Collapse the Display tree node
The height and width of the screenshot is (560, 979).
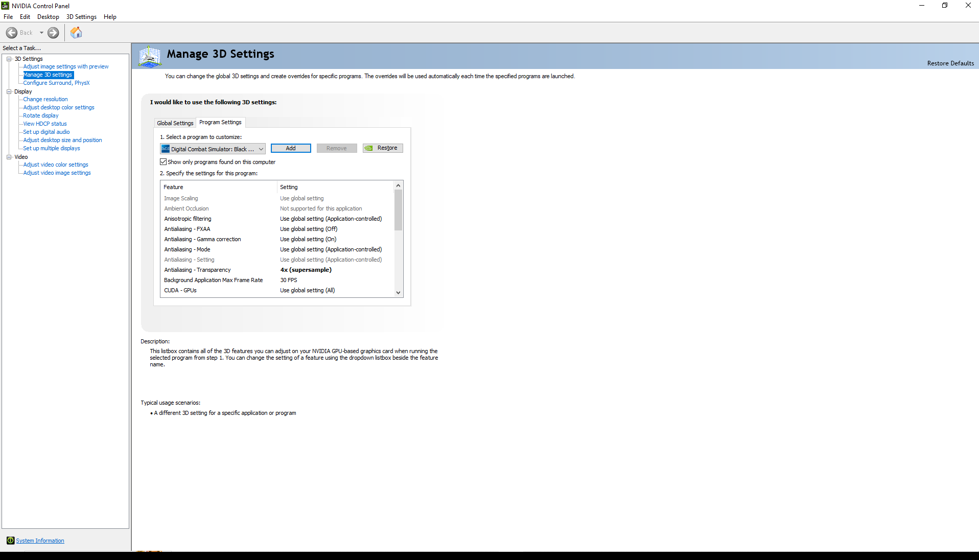tap(9, 91)
